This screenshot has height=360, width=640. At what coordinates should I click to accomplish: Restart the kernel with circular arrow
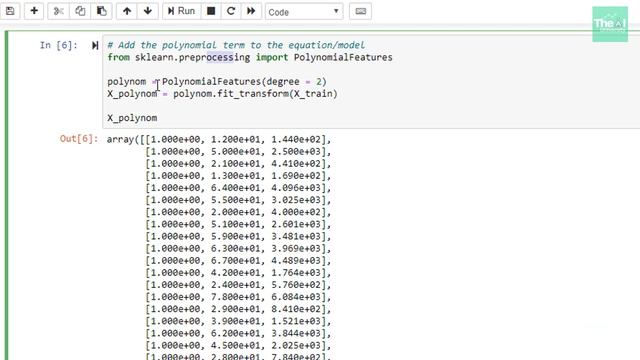tap(231, 11)
